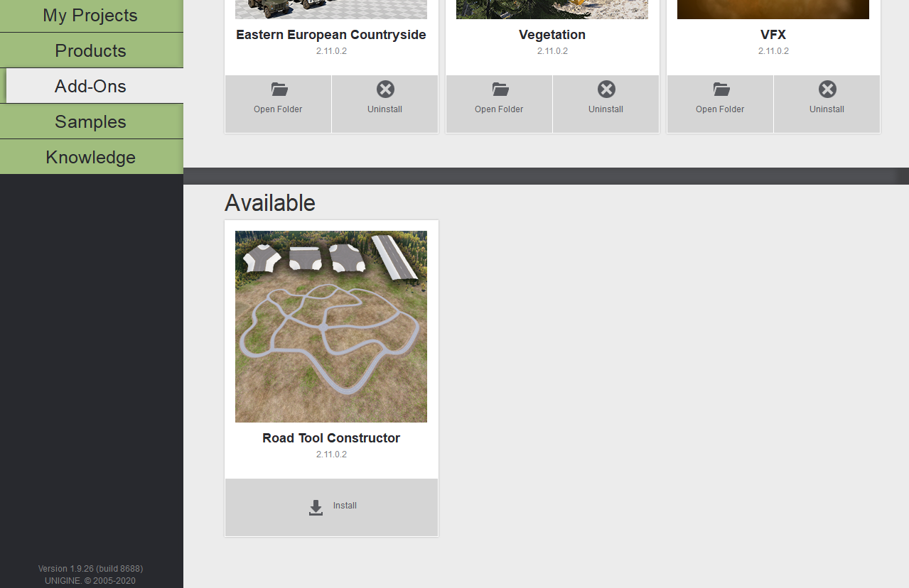
Task: Select the Vegetation preview image
Action: (x=552, y=9)
